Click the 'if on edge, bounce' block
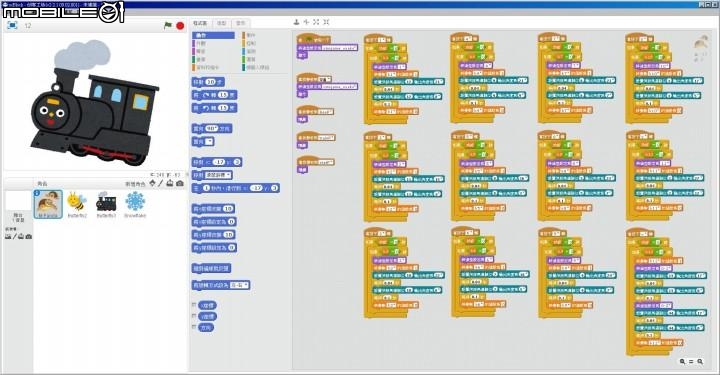 211,268
